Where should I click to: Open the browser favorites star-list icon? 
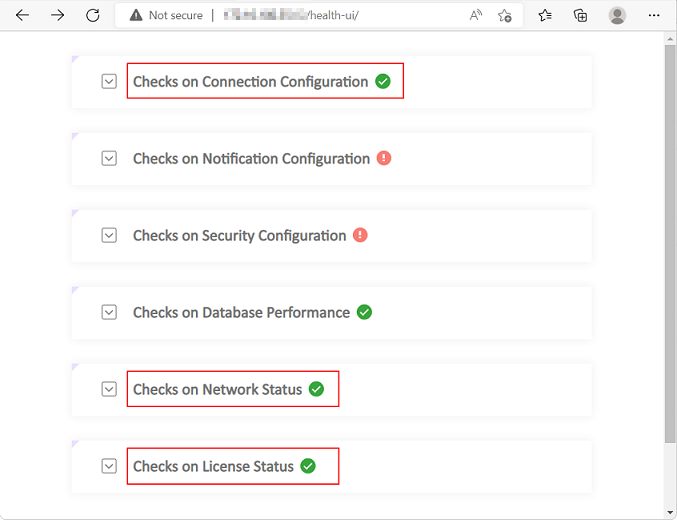(545, 15)
